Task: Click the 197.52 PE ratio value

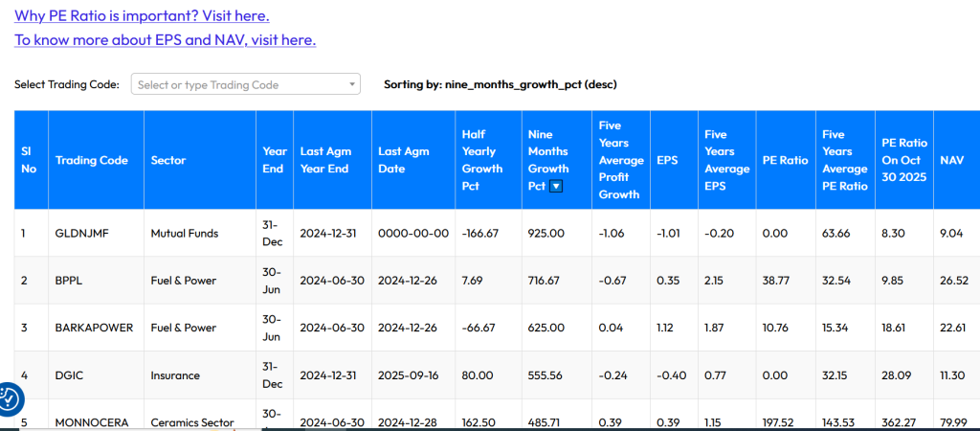Action: [779, 422]
